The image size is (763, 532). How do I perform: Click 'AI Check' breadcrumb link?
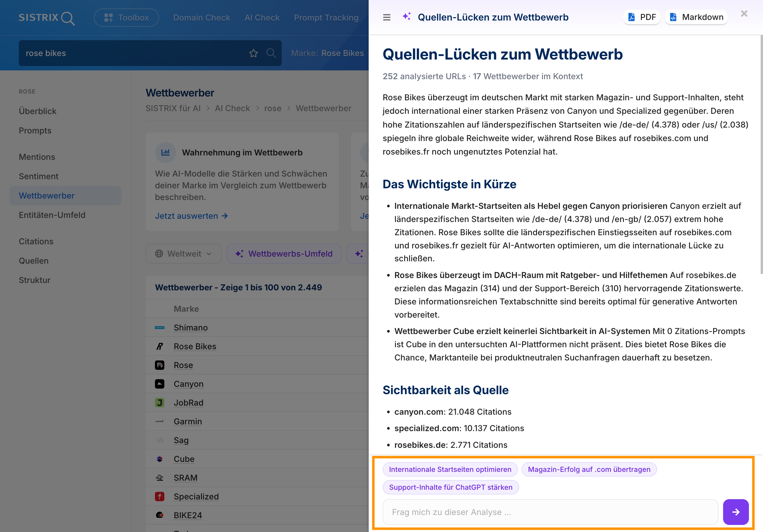232,108
